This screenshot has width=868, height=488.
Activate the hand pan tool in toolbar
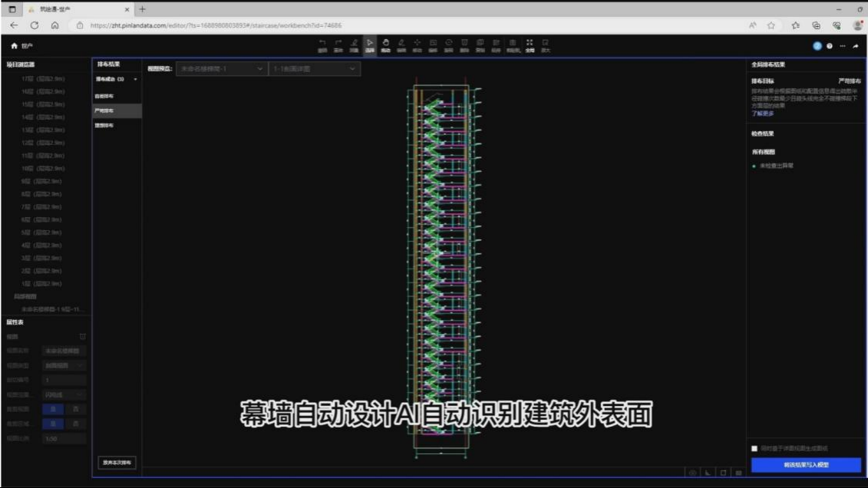pos(386,45)
